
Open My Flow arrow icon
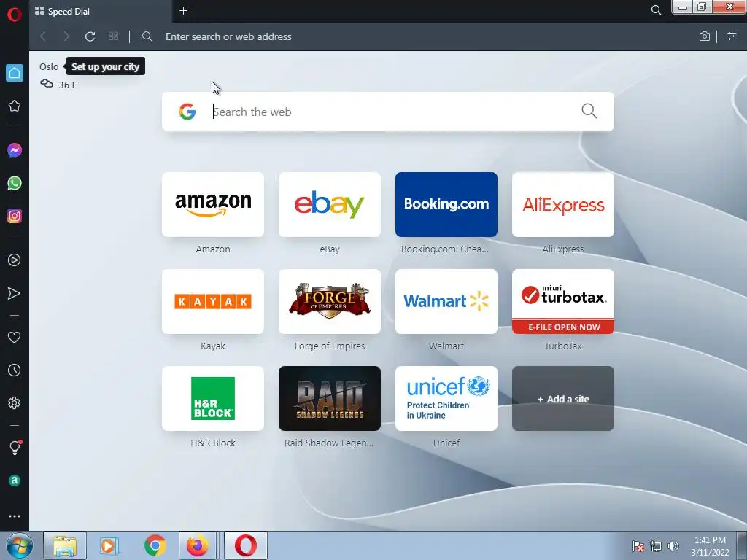pos(15,293)
